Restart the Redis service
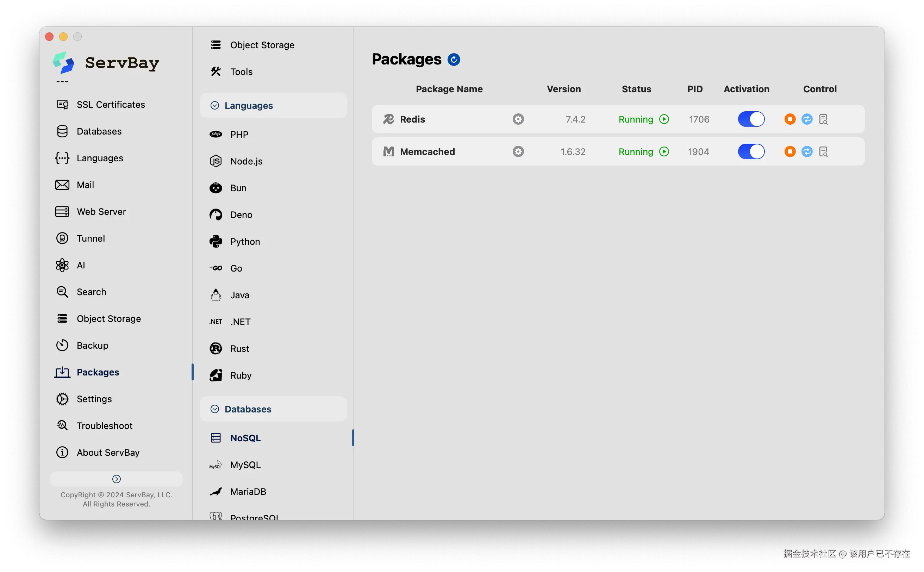 807,119
